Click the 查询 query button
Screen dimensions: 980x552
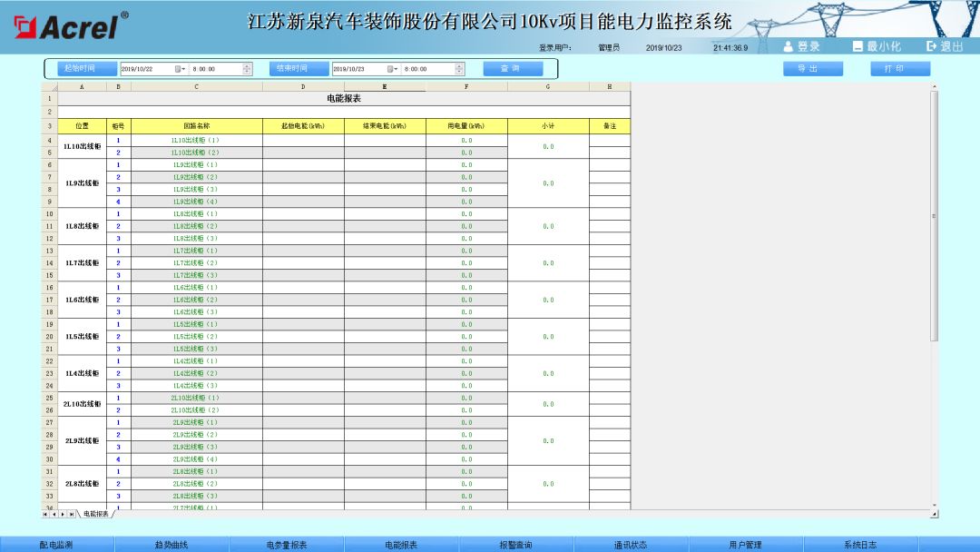(513, 68)
